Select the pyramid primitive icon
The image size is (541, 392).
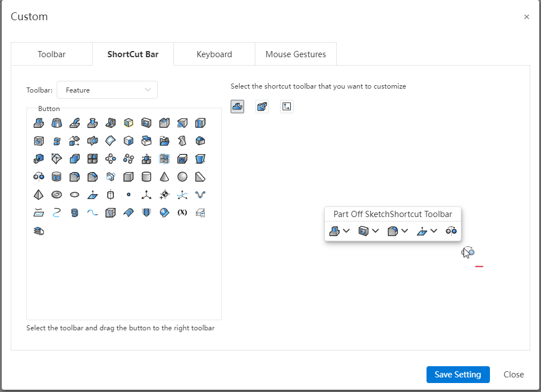[x=39, y=195]
